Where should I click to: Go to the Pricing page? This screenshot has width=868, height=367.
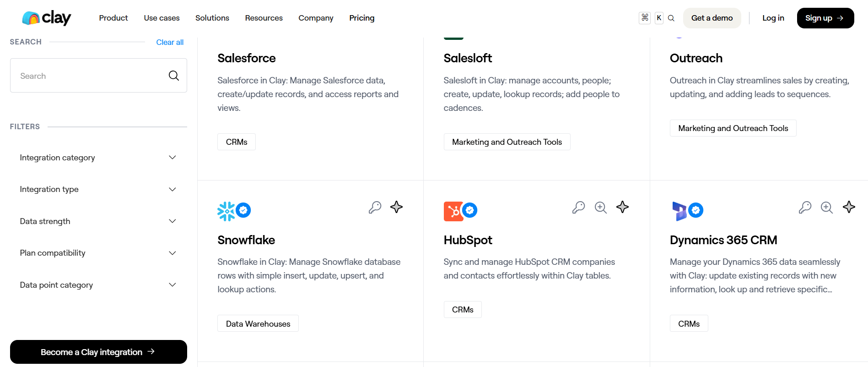[x=361, y=18]
